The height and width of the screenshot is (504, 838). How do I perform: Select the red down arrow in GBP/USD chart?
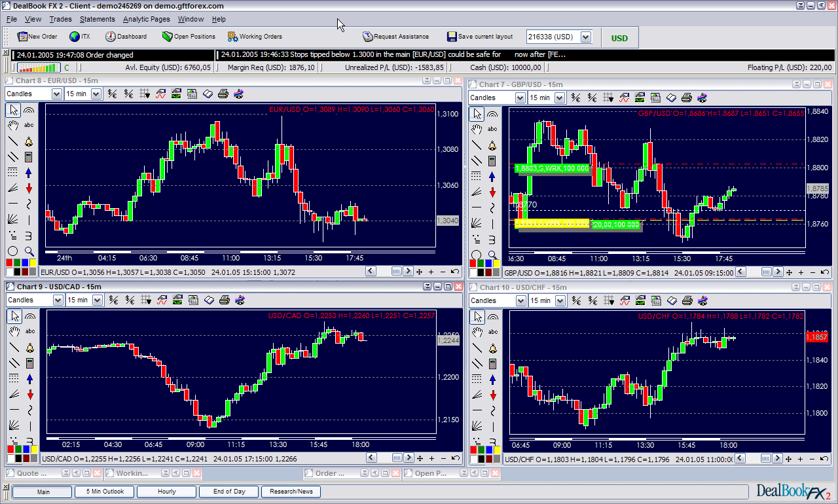pyautogui.click(x=492, y=192)
